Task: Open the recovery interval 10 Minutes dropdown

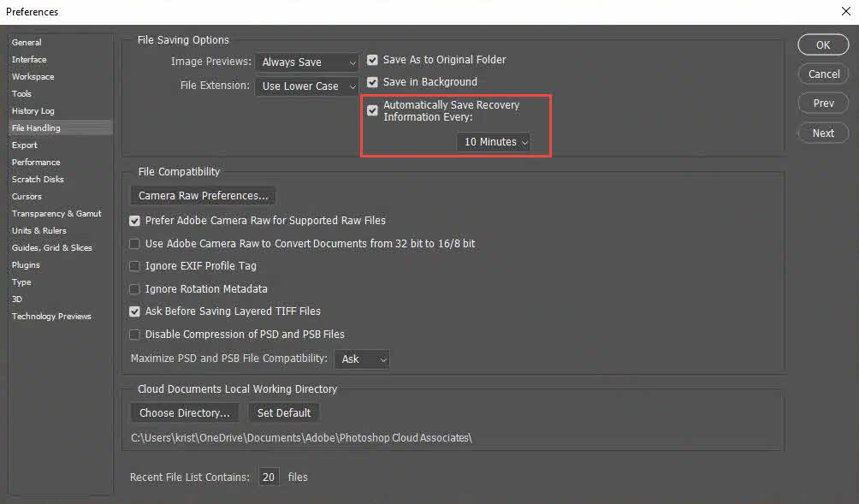Action: tap(494, 142)
